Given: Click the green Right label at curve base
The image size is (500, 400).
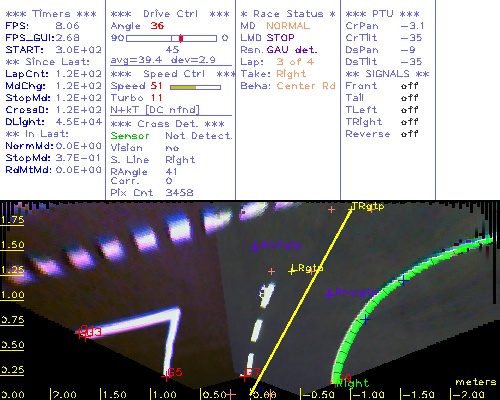Looking at the screenshot, I should pyautogui.click(x=353, y=383).
